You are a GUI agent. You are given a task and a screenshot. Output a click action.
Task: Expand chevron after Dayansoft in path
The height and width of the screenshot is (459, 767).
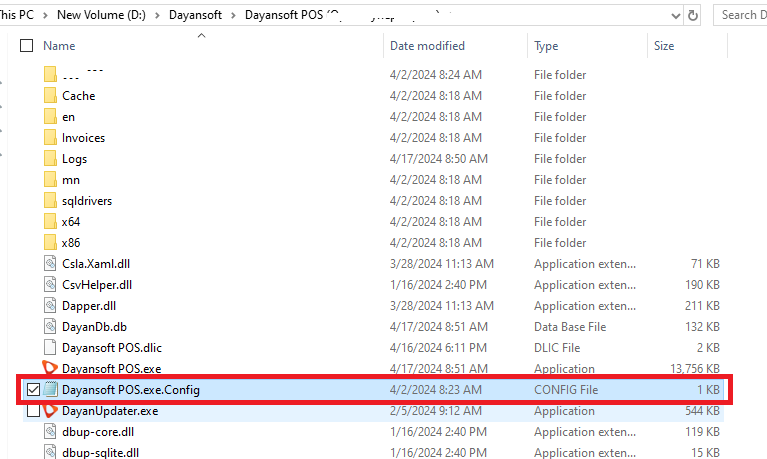pyautogui.click(x=233, y=16)
